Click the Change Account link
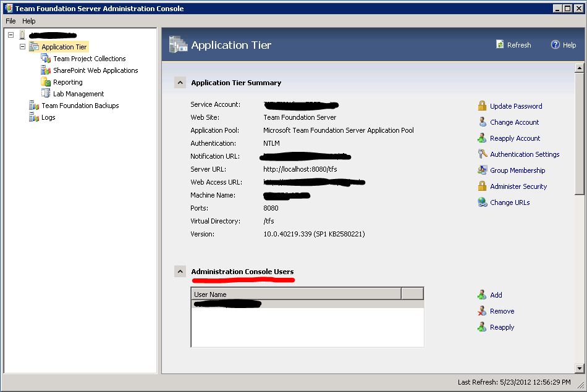 tap(514, 122)
